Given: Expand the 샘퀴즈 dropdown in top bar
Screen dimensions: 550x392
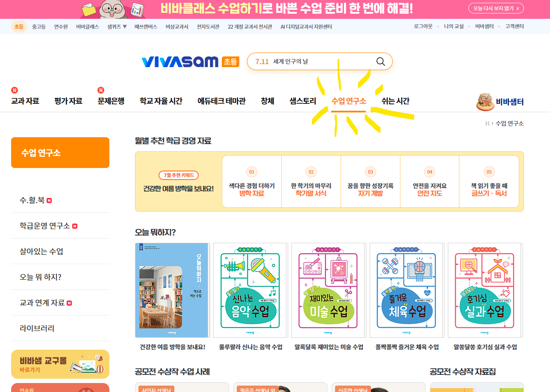Looking at the screenshot, I should point(117,27).
